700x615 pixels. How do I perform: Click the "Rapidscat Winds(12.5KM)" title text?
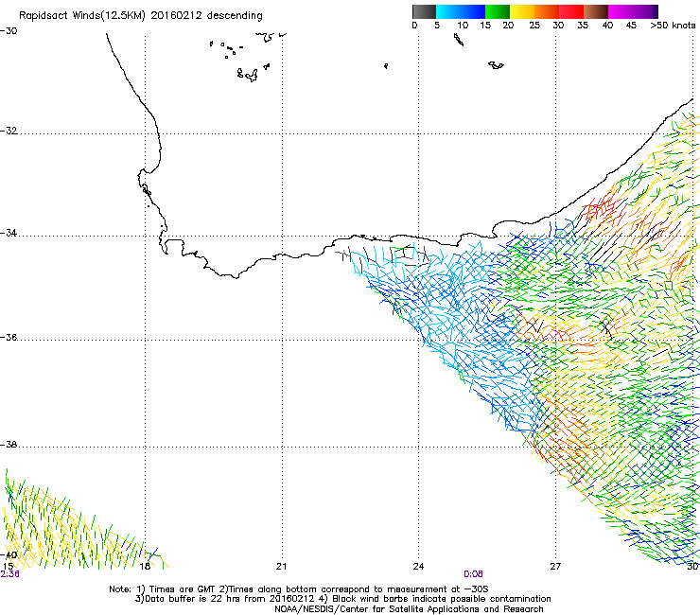tap(82, 16)
